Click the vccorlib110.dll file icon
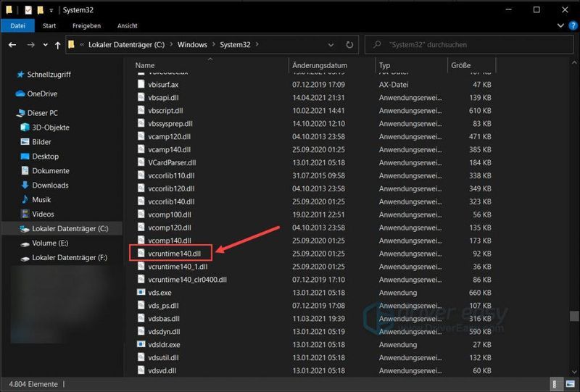 [x=141, y=175]
